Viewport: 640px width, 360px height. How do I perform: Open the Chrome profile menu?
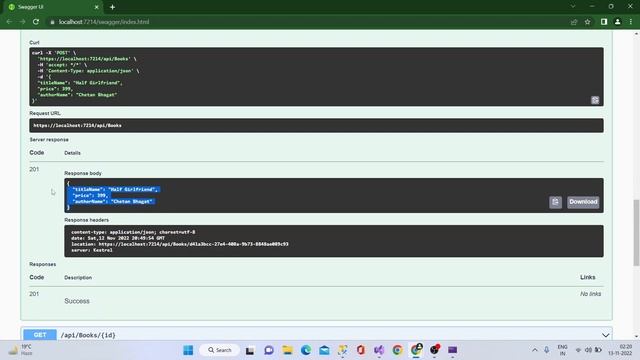[x=618, y=22]
